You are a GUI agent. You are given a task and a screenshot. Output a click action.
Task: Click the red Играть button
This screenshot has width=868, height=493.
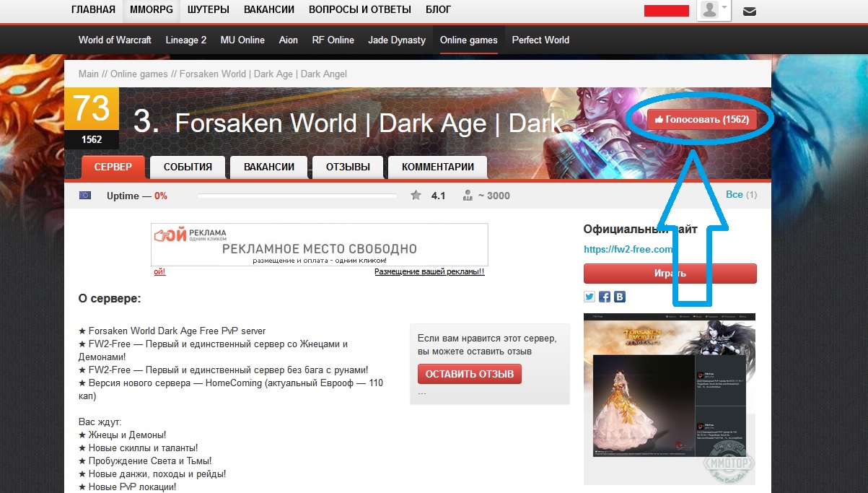[670, 274]
